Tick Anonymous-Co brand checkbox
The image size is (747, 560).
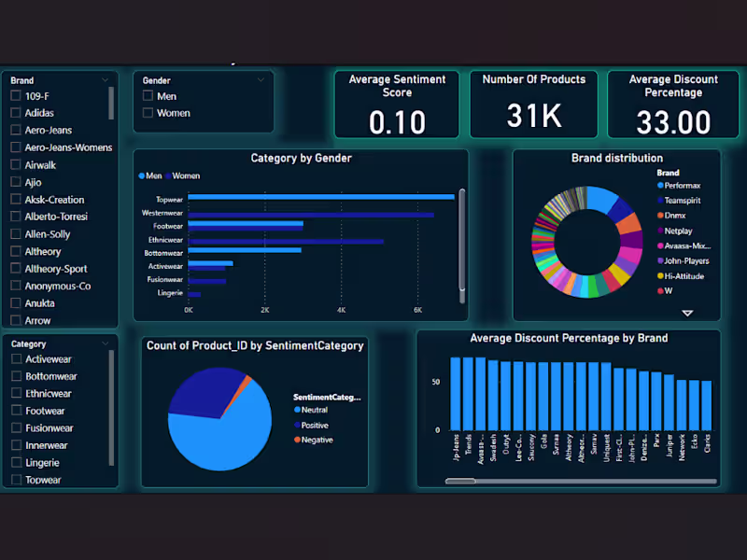coord(16,286)
